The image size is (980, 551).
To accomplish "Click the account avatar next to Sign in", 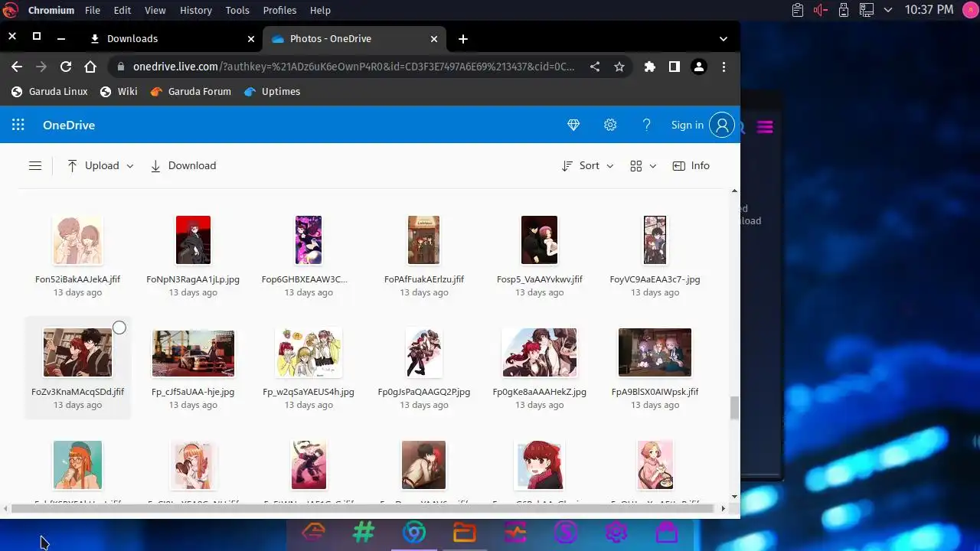I will [722, 125].
